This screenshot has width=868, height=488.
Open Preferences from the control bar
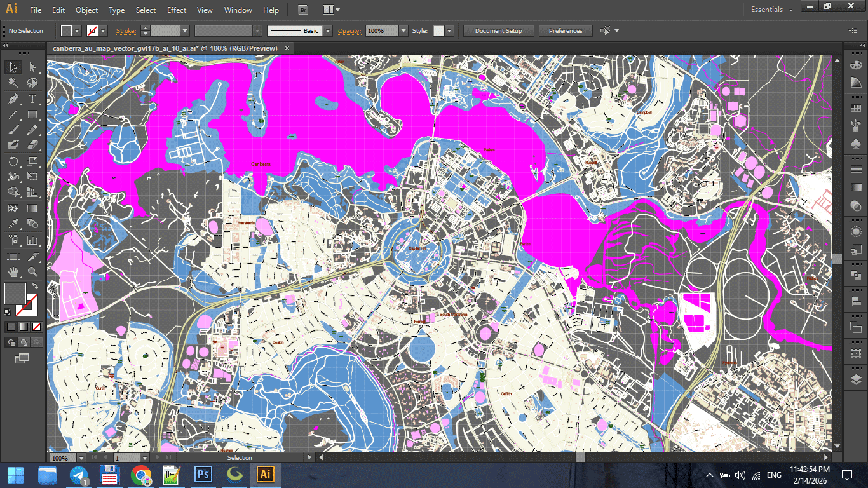(565, 30)
